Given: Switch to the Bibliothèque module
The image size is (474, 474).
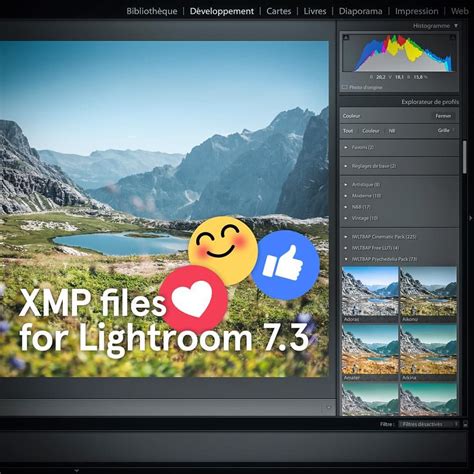Looking at the screenshot, I should point(152,11).
